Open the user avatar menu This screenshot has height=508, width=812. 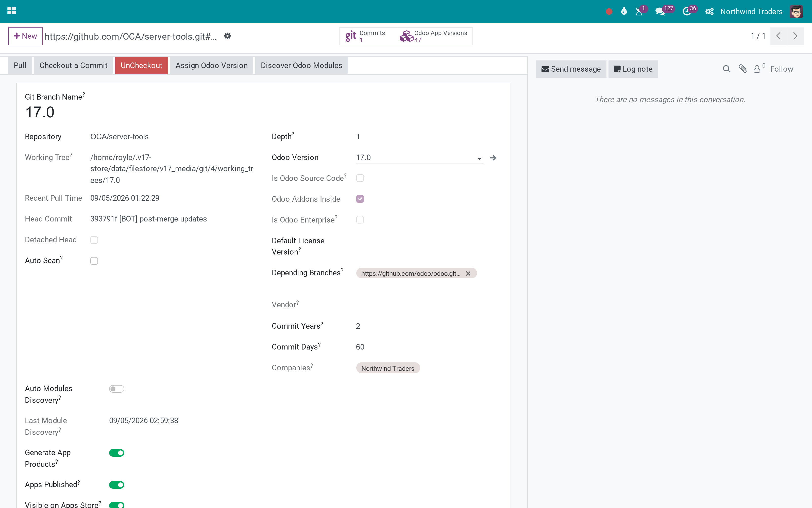click(x=796, y=12)
